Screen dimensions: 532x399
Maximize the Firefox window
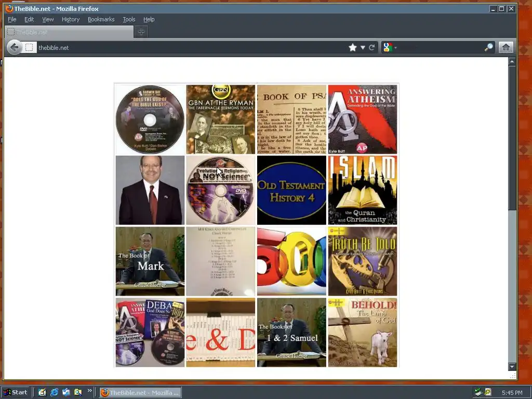pyautogui.click(x=501, y=9)
